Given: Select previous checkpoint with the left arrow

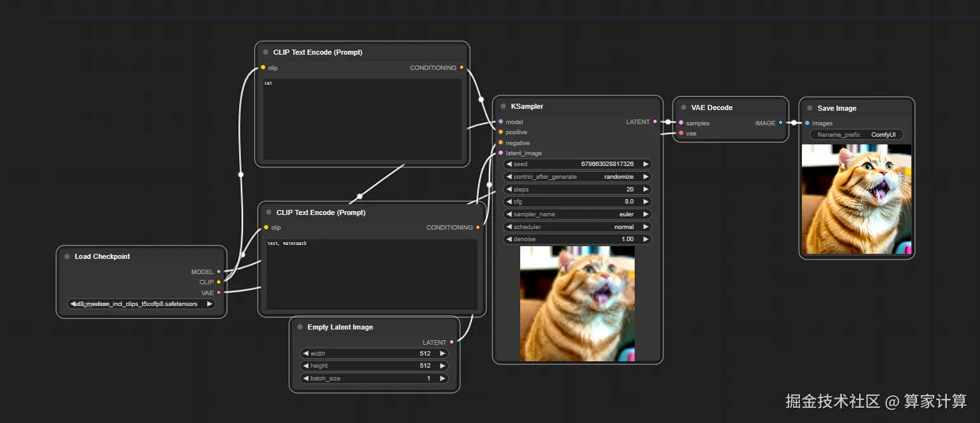Looking at the screenshot, I should click(x=73, y=304).
